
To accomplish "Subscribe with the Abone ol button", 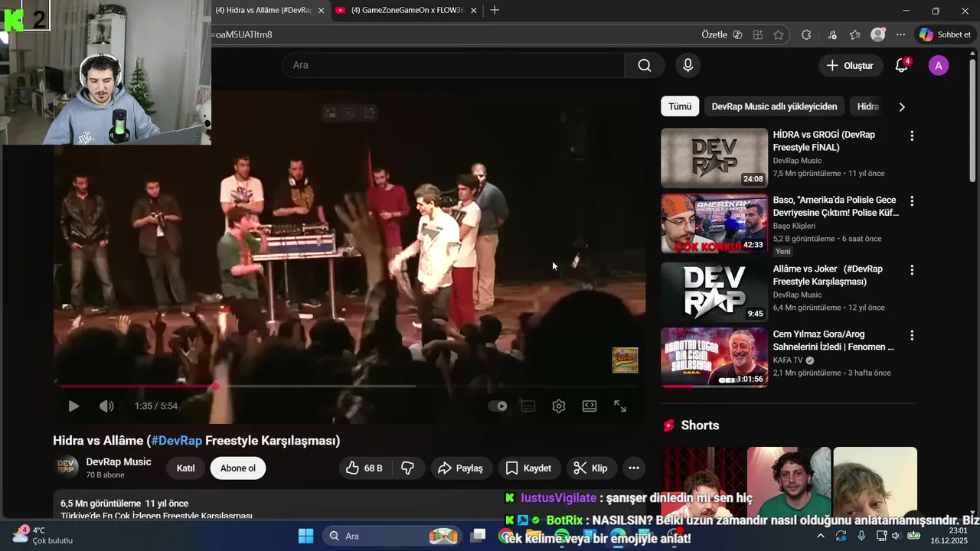I will [x=238, y=468].
